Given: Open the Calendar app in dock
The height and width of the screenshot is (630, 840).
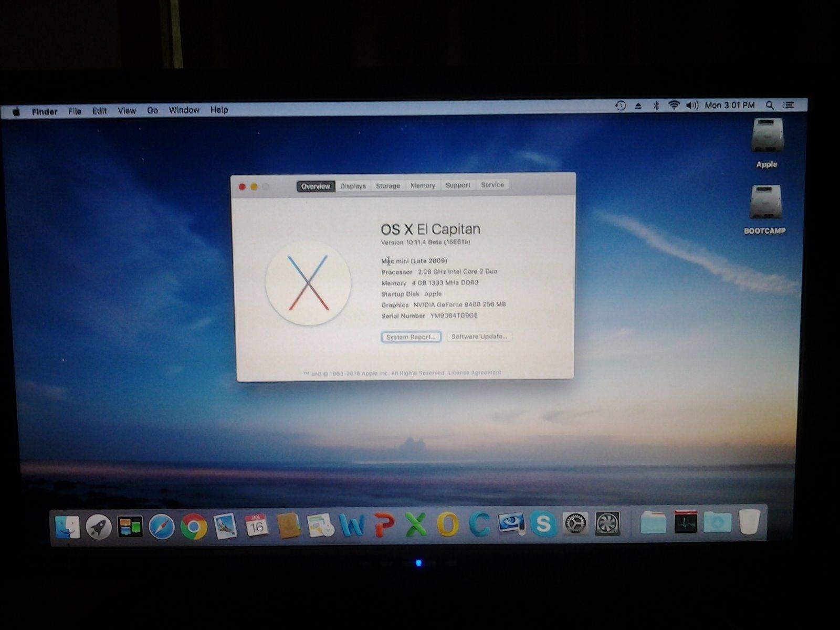Looking at the screenshot, I should (x=257, y=526).
